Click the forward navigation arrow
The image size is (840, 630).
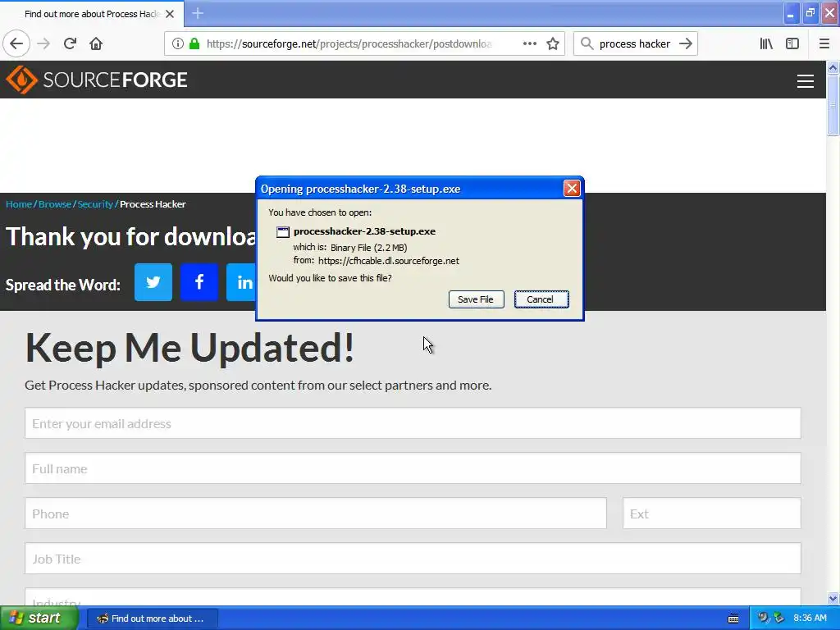click(x=44, y=44)
